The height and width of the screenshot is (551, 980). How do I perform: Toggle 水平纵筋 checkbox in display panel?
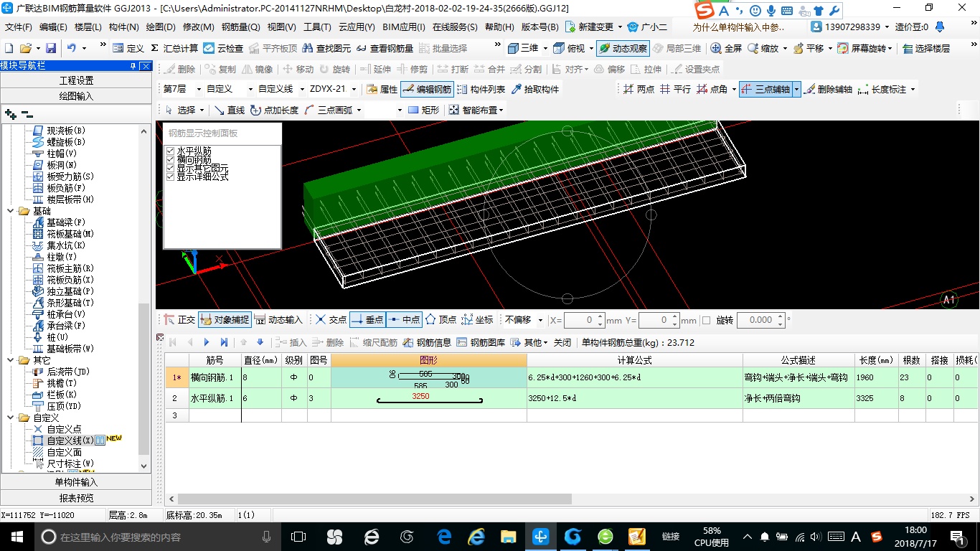pos(171,151)
